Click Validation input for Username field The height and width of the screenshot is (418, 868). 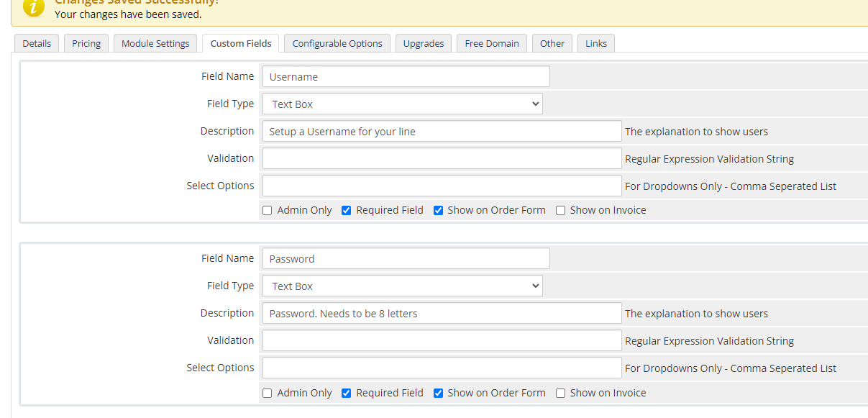[x=442, y=159]
